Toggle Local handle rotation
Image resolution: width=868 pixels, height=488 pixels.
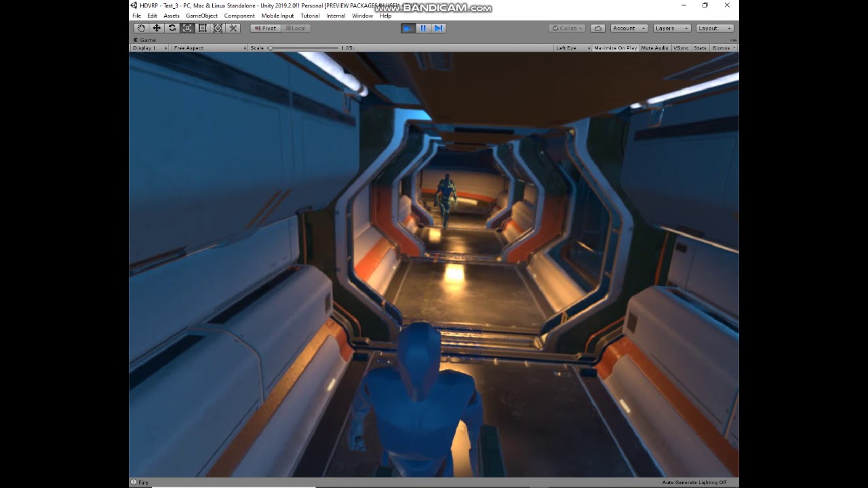[295, 28]
